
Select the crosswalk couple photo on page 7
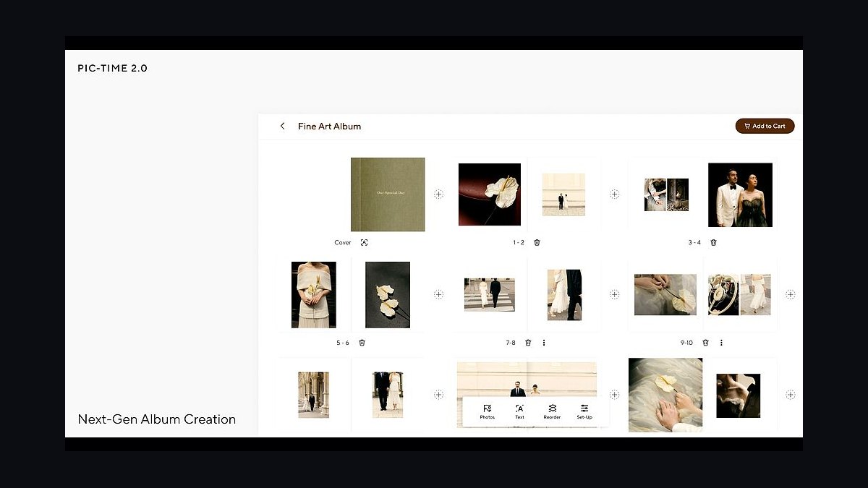pyautogui.click(x=490, y=294)
